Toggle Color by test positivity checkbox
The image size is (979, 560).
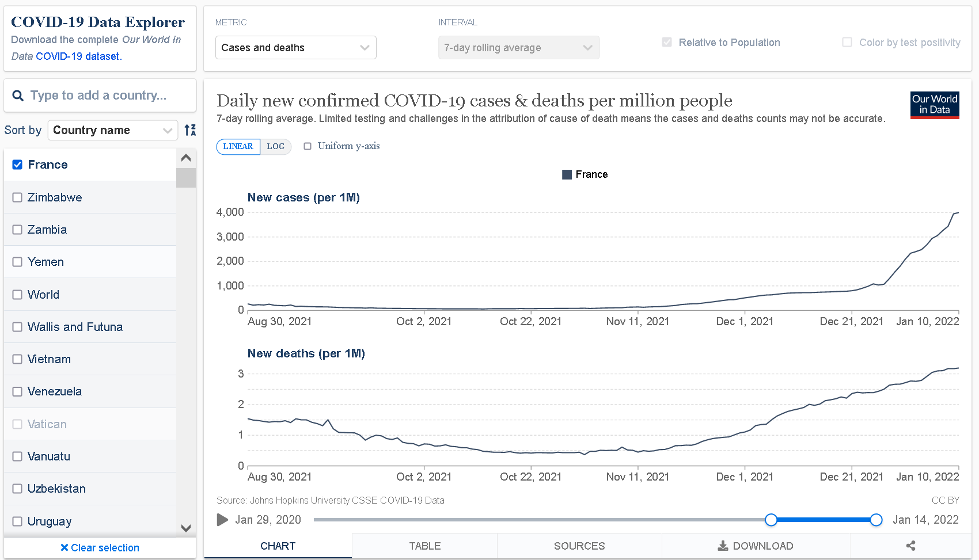847,42
